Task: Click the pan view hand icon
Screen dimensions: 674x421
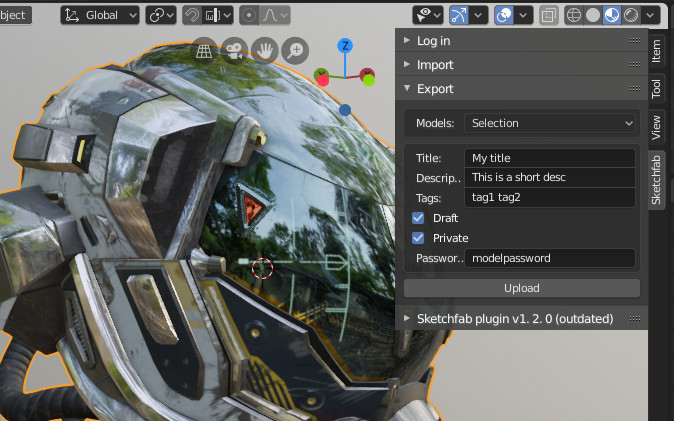Action: (264, 49)
